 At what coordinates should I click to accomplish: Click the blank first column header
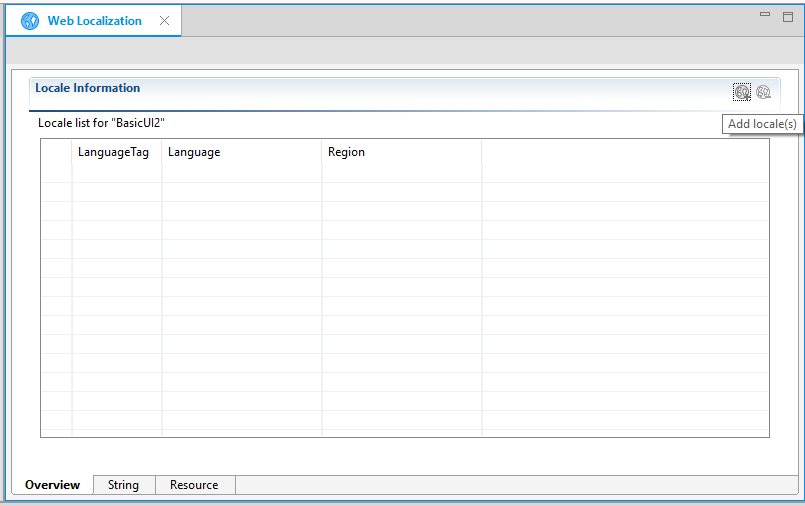pyautogui.click(x=56, y=152)
